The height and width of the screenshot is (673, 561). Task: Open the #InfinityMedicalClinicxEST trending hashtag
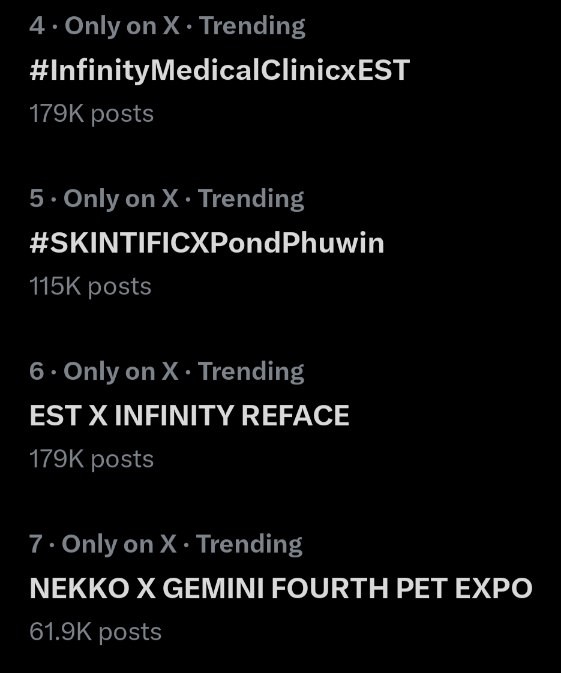(219, 70)
